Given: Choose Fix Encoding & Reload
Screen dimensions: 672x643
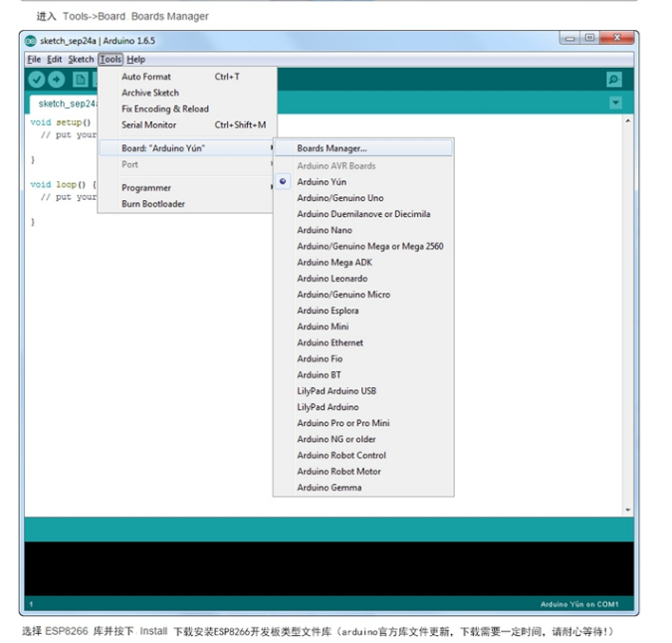Looking at the screenshot, I should (187, 108).
